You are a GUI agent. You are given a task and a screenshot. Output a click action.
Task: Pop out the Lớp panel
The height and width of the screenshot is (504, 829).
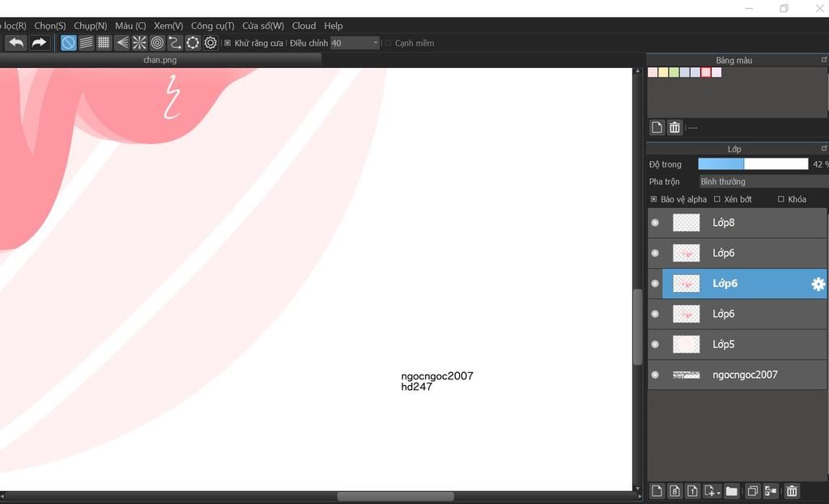[x=823, y=149]
